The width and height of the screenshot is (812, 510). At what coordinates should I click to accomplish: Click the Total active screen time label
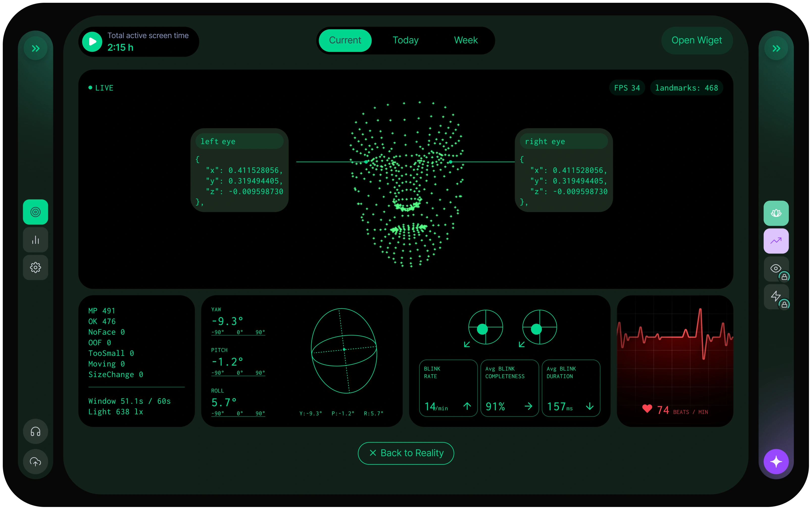[148, 35]
